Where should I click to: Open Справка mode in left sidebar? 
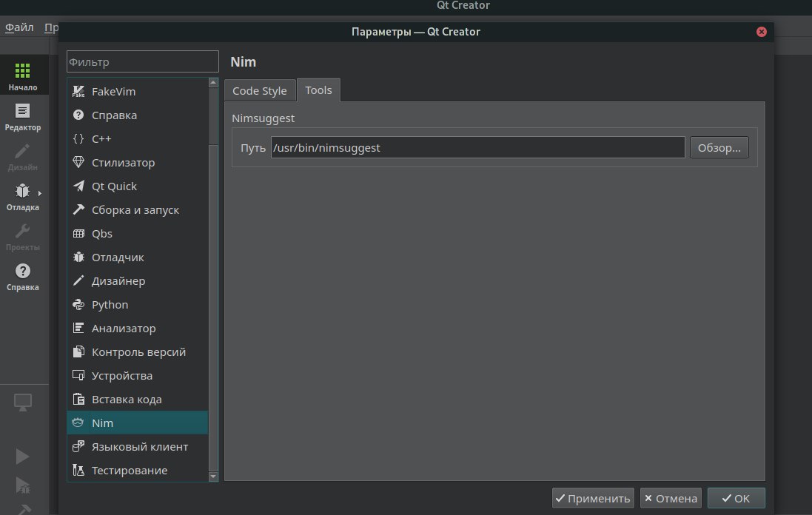pyautogui.click(x=23, y=277)
